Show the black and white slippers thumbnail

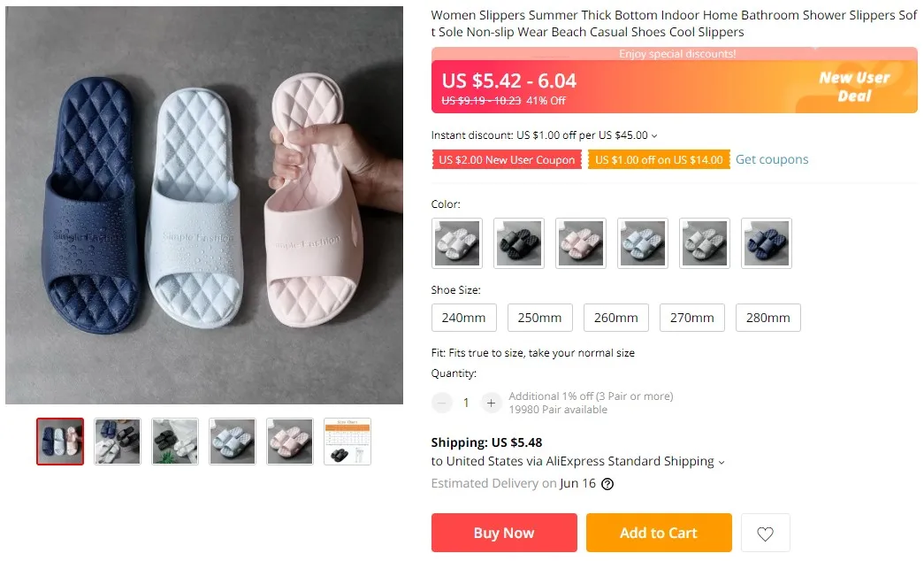click(175, 442)
